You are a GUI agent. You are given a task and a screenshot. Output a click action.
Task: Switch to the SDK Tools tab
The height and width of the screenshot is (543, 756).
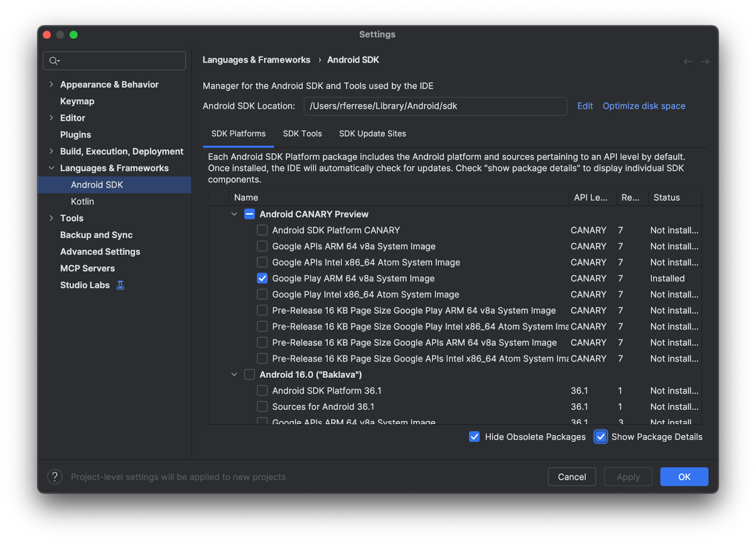click(x=302, y=134)
